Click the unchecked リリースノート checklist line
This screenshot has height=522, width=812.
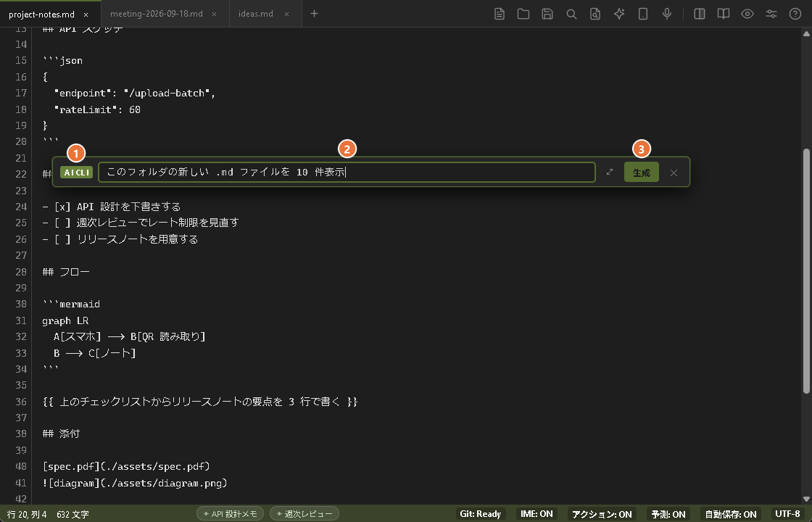pos(120,239)
